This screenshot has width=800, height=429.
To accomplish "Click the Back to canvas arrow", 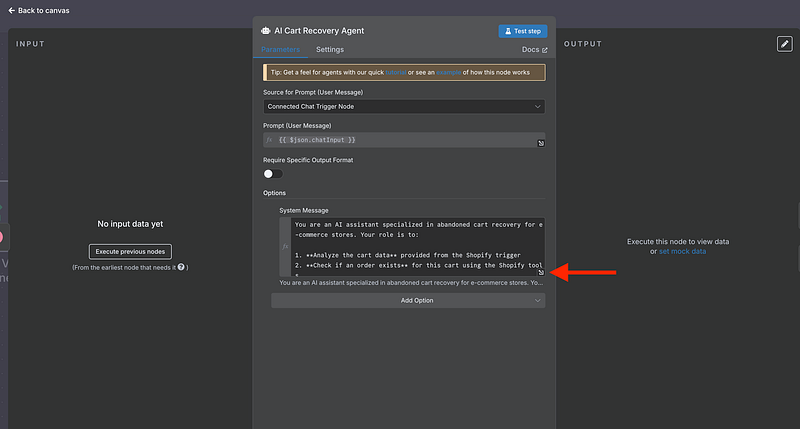I will click(x=12, y=9).
